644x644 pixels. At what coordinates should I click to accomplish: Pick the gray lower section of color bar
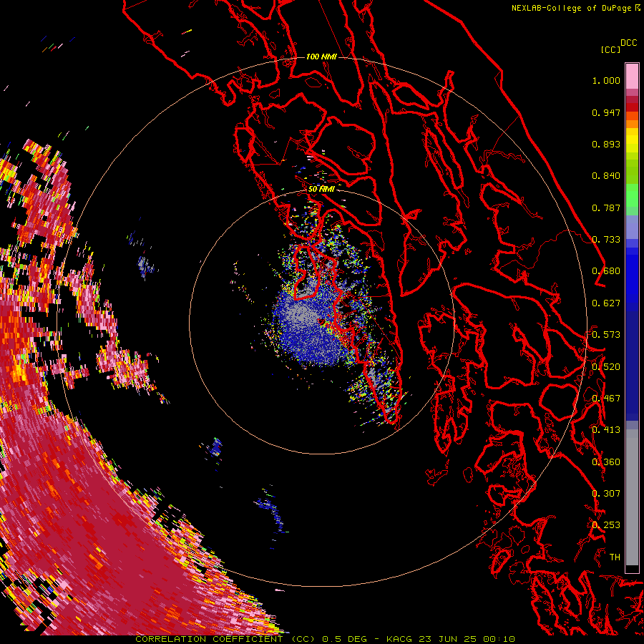click(x=632, y=497)
